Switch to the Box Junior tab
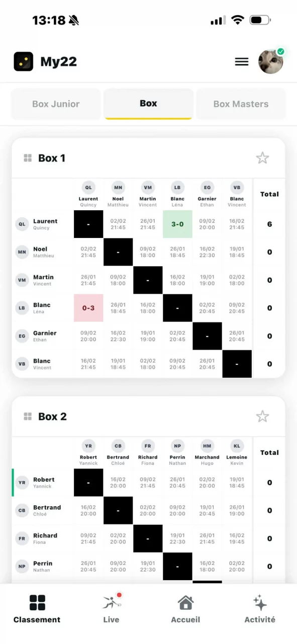The width and height of the screenshot is (297, 644). [56, 104]
